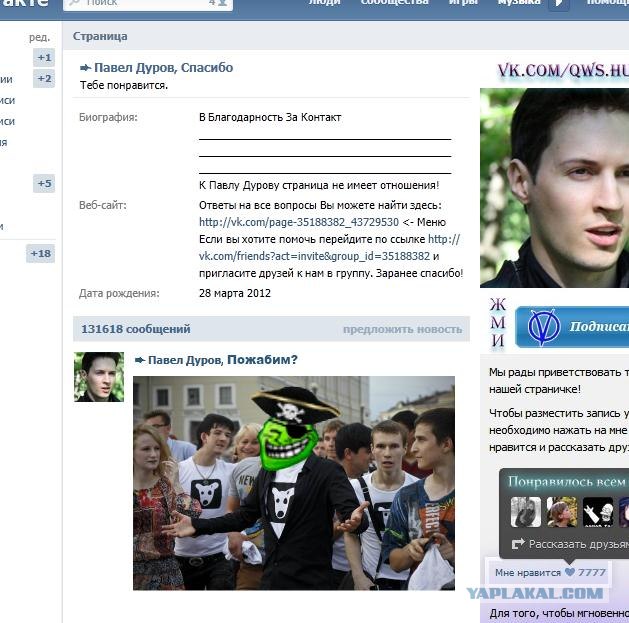
Task: Click the "ред." edit link in the sidebar
Action: [x=39, y=37]
